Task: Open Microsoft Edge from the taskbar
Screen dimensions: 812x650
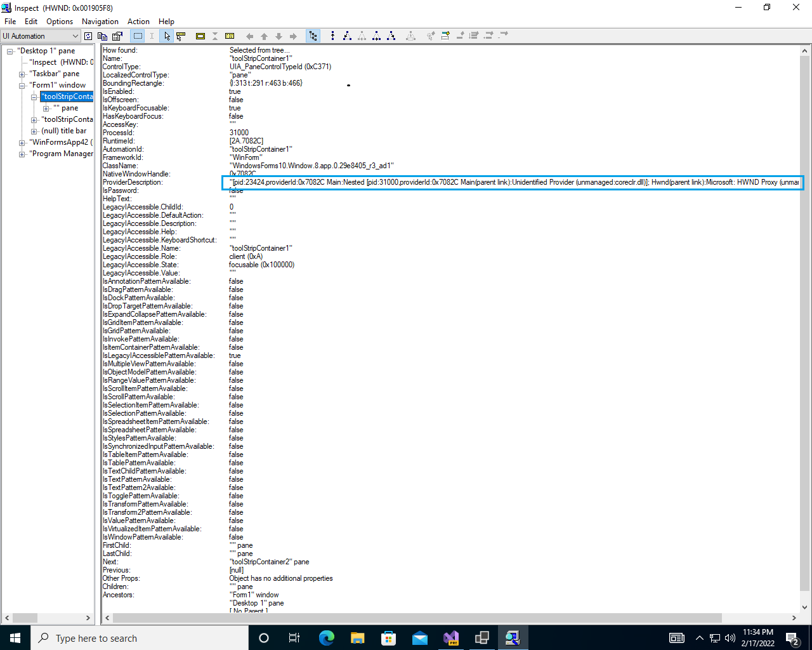Action: (x=326, y=638)
